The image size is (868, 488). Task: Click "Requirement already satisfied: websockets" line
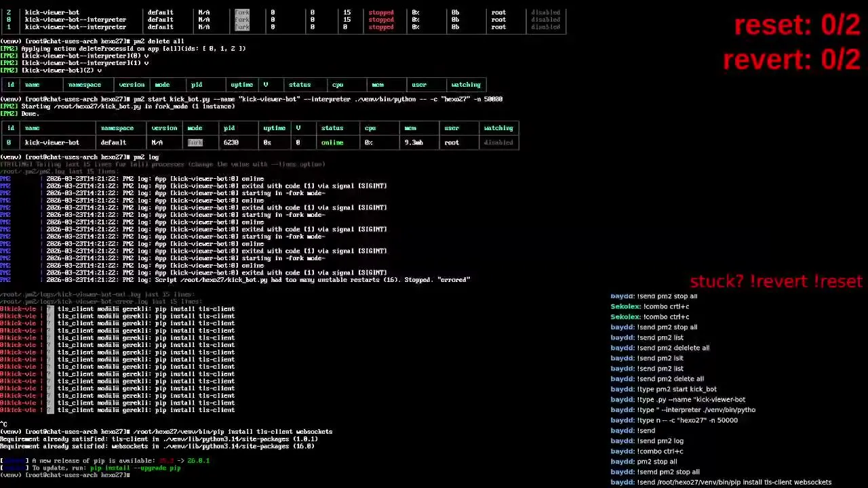pos(157,446)
